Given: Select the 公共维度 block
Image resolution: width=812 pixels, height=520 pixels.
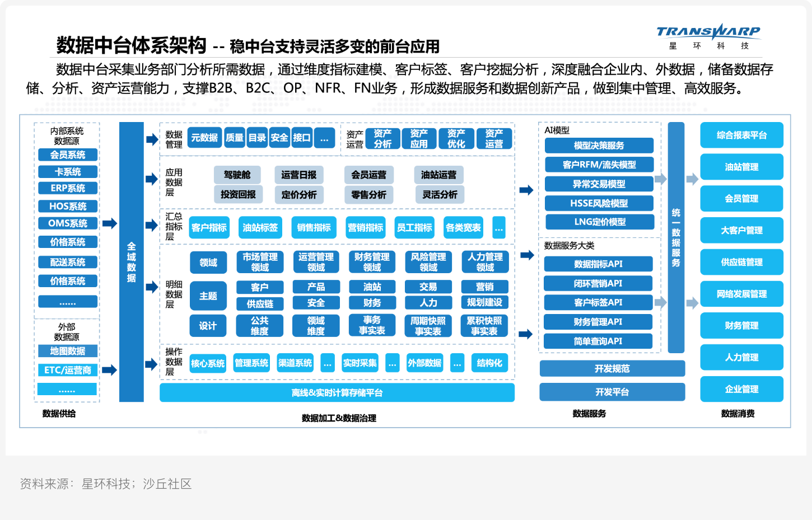Looking at the screenshot, I should [x=260, y=326].
